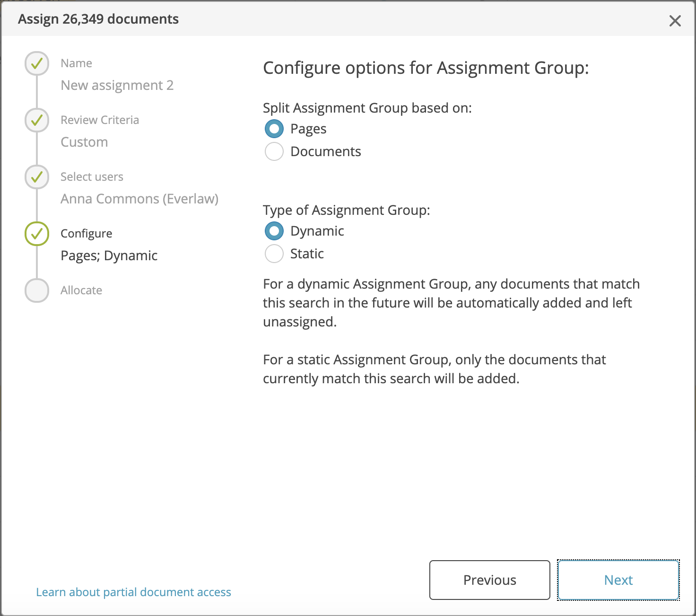Go to the Configure step label
Viewport: 696px width, 616px height.
(x=87, y=234)
